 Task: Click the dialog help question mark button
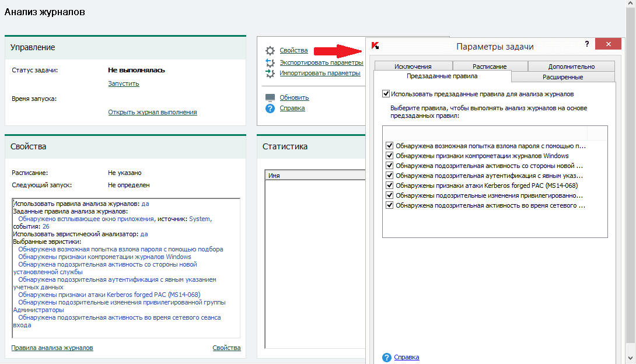pyautogui.click(x=586, y=44)
